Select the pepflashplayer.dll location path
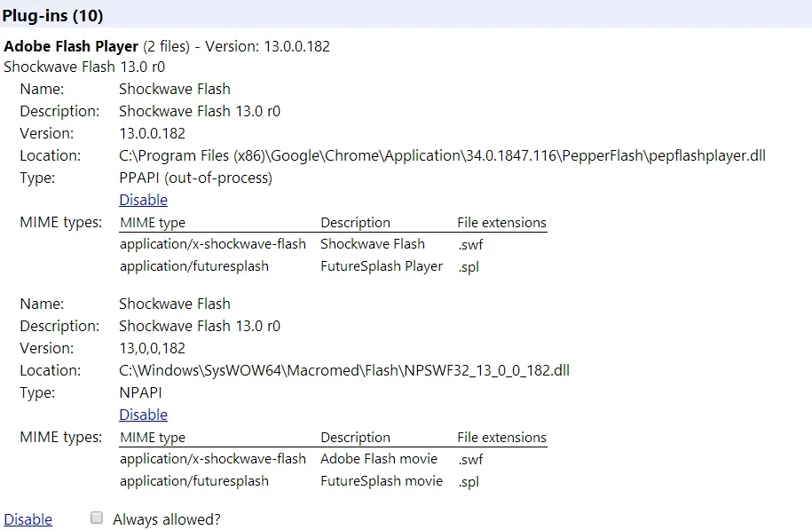The width and height of the screenshot is (812, 530). (x=442, y=155)
